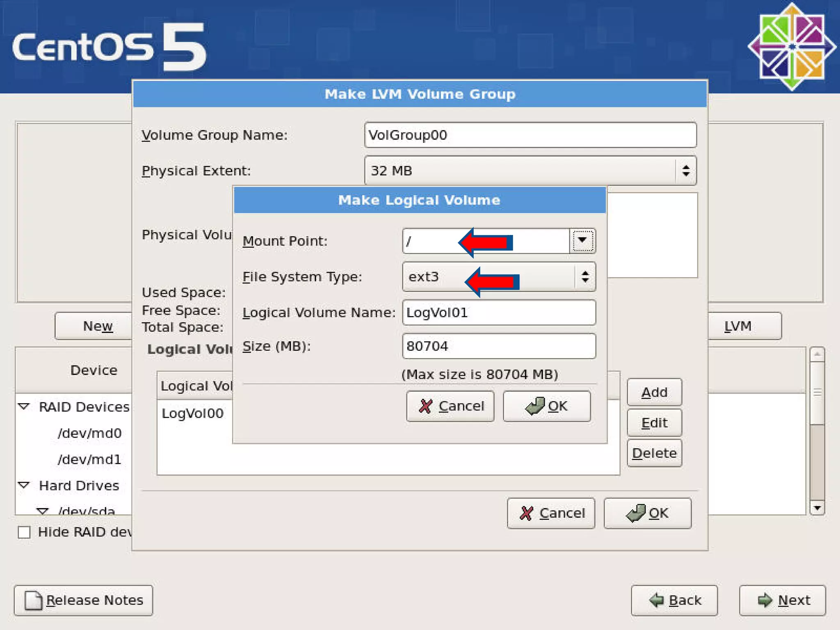Select /dev/md0 in device list

tap(89, 433)
